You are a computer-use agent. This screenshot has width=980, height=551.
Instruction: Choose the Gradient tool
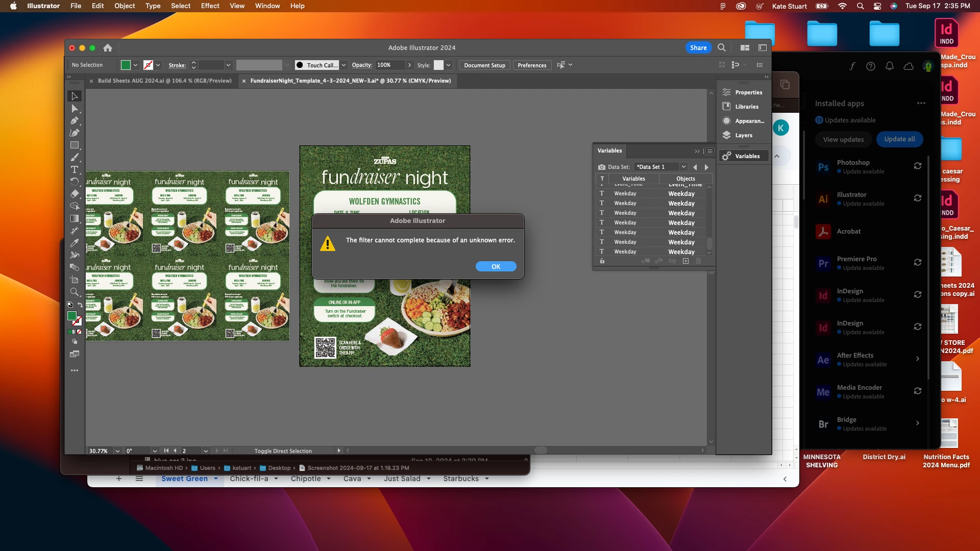[74, 218]
